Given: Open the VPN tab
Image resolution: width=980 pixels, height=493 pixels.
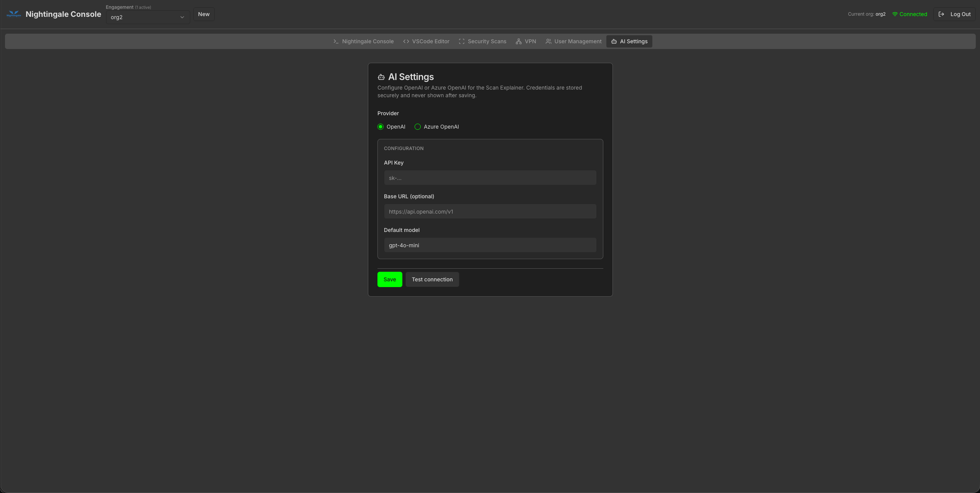Looking at the screenshot, I should pos(526,41).
